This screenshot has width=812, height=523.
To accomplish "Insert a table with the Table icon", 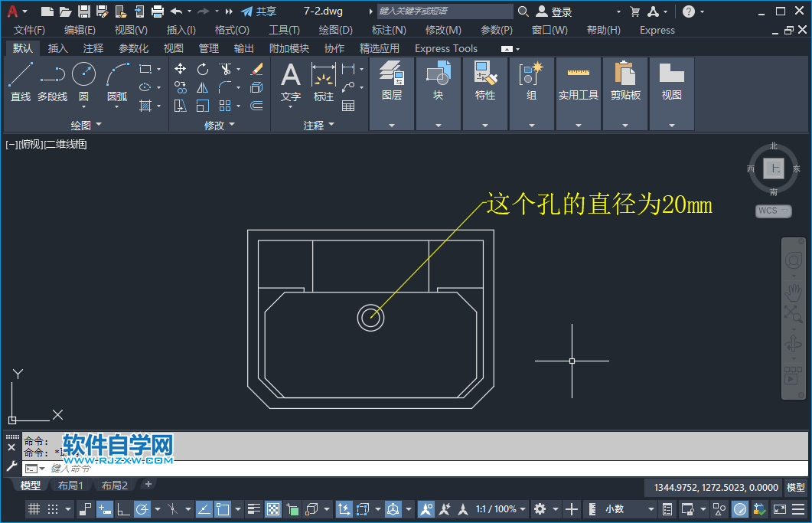I will click(348, 106).
